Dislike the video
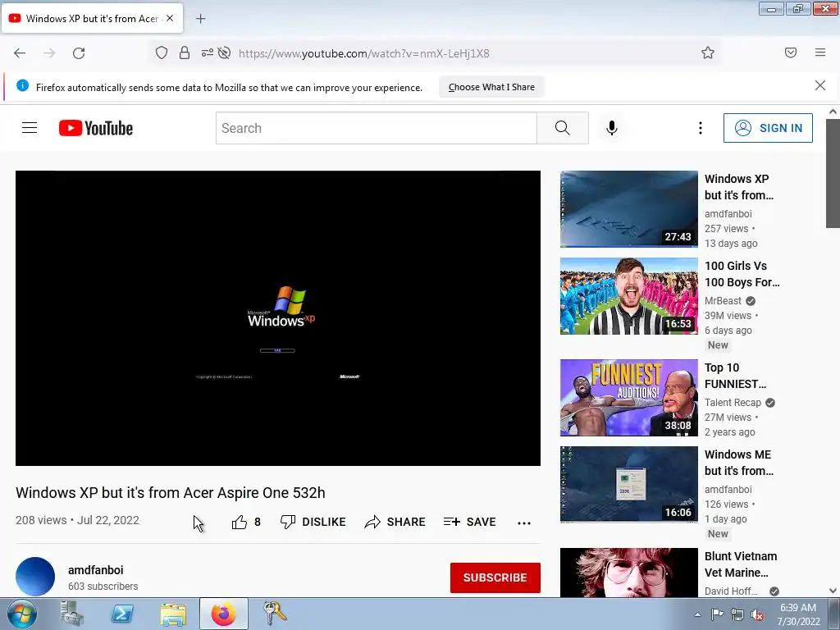Viewport: 840px width, 630px height. click(x=313, y=522)
